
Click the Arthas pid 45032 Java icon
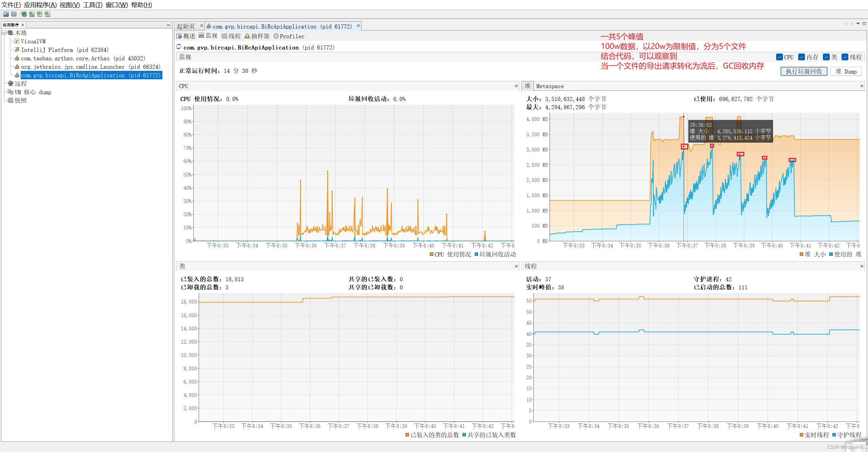[x=17, y=58]
